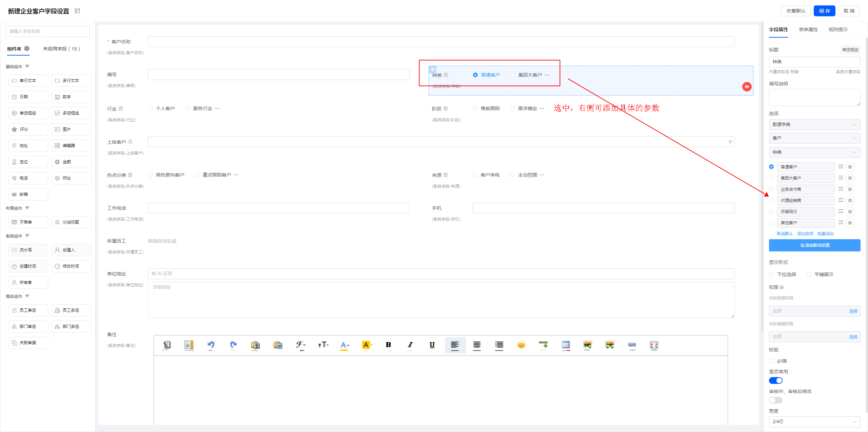Choose 平铺展示 display form
Viewport: 868px width, 432px height.
point(809,274)
